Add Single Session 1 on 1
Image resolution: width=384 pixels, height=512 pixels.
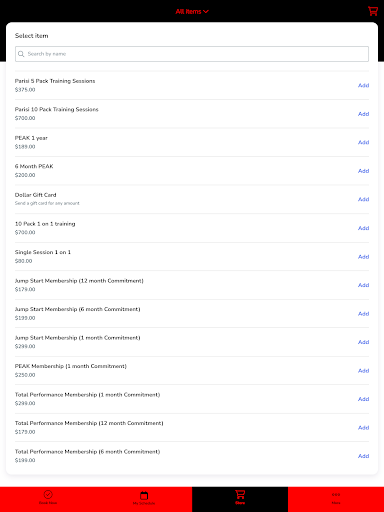[x=363, y=257]
